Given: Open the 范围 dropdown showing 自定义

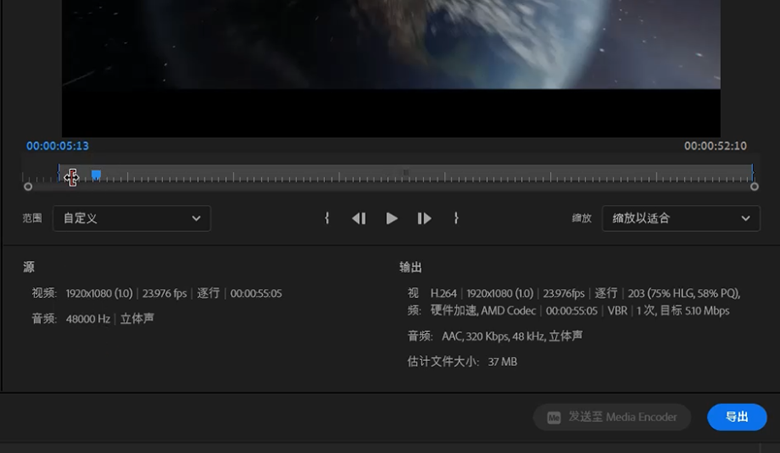Looking at the screenshot, I should click(x=132, y=218).
